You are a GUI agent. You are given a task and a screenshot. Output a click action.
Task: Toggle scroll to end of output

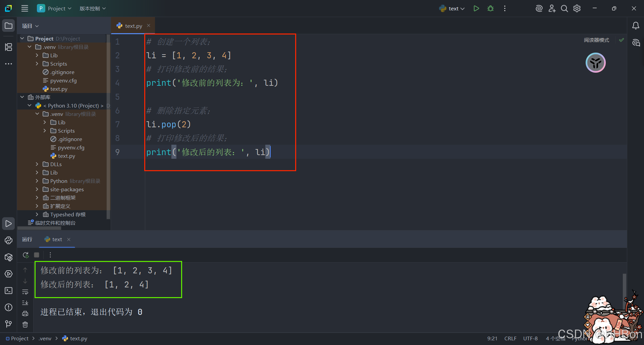[x=25, y=303]
